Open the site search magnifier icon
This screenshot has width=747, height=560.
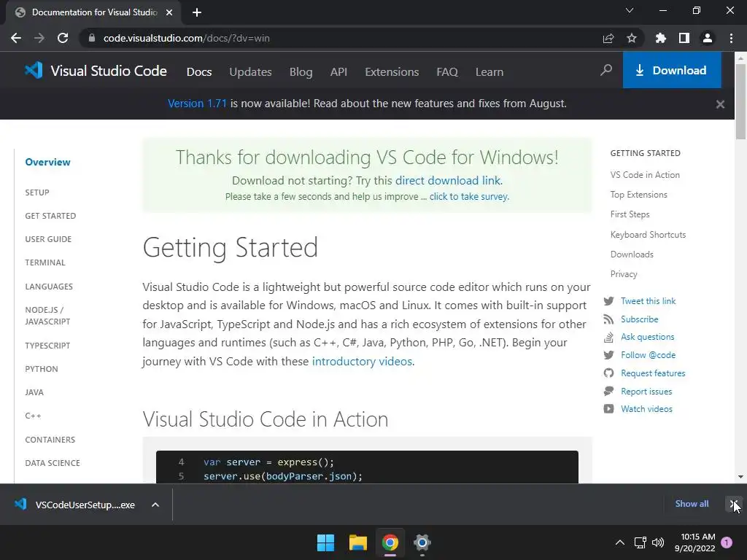pyautogui.click(x=606, y=71)
